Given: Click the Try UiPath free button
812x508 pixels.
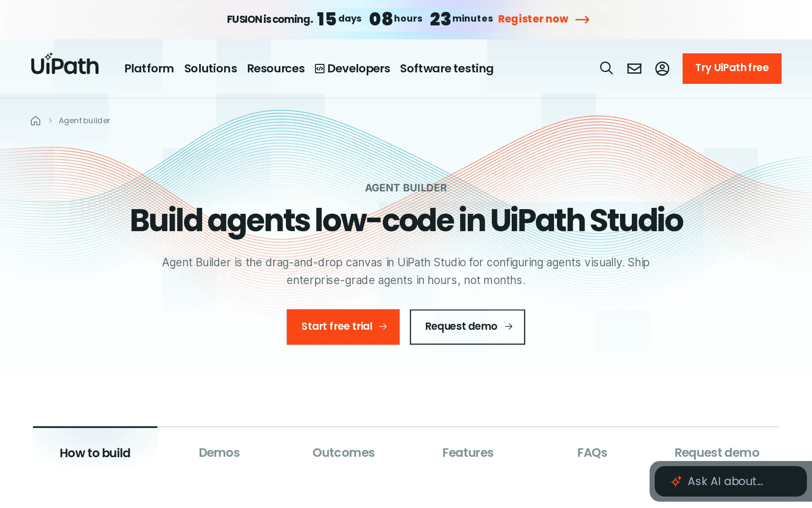Looking at the screenshot, I should (x=732, y=68).
